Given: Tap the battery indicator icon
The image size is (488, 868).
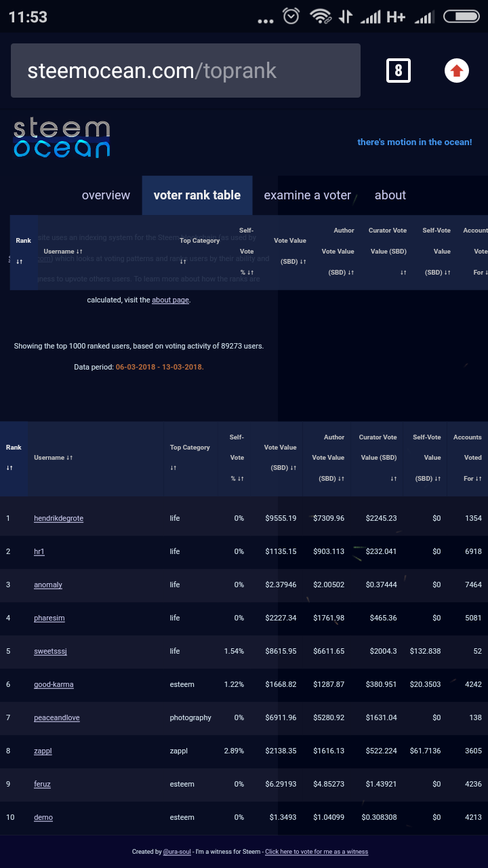Looking at the screenshot, I should pyautogui.click(x=461, y=16).
